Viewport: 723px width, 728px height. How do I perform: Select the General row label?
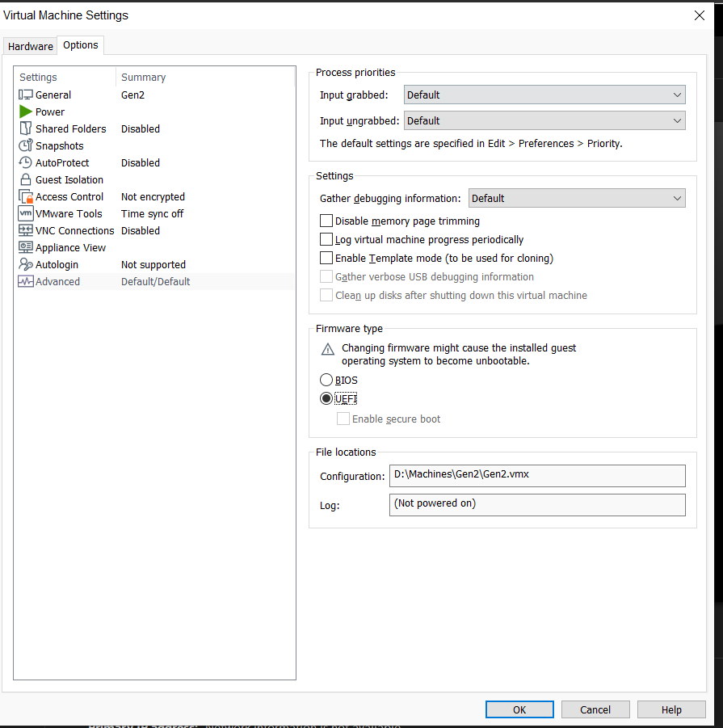[x=53, y=95]
